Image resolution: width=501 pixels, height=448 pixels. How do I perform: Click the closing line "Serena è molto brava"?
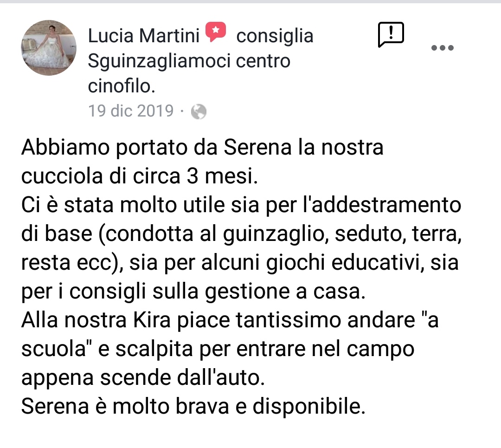pos(193,406)
